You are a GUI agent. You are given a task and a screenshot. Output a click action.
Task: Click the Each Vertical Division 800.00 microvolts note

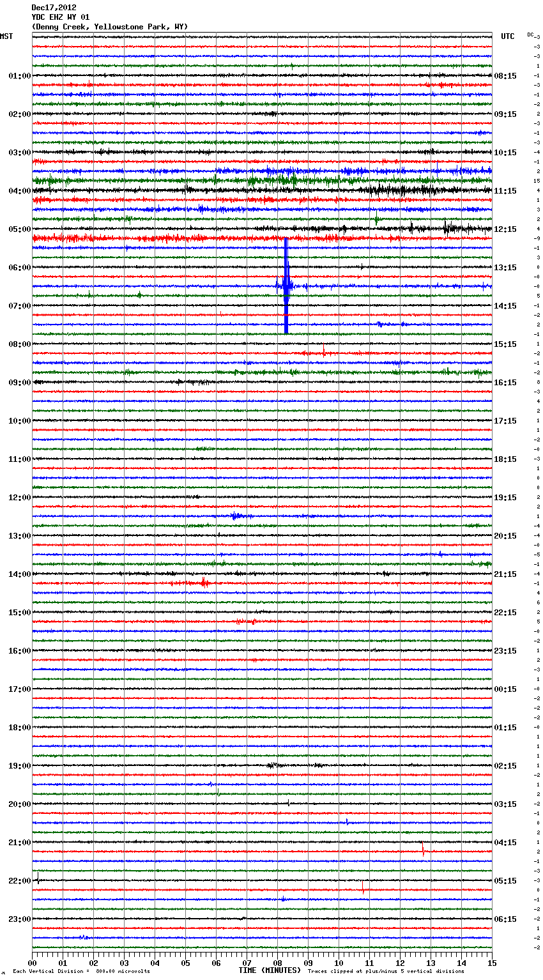[x=81, y=971]
